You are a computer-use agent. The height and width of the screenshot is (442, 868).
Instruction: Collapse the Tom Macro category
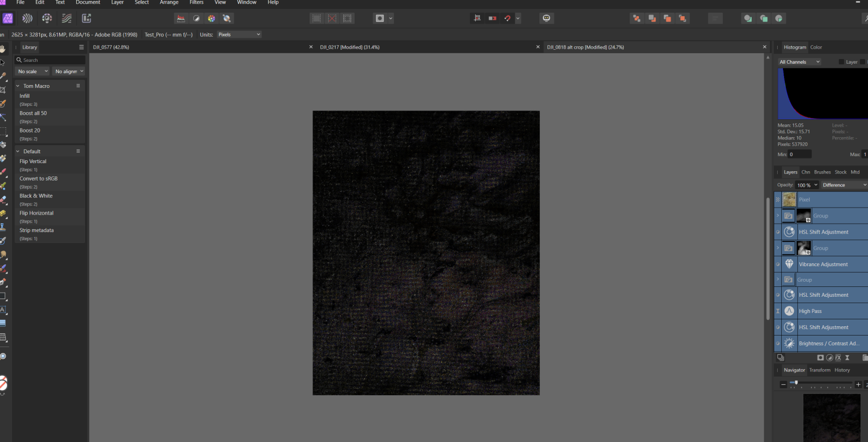pos(18,86)
